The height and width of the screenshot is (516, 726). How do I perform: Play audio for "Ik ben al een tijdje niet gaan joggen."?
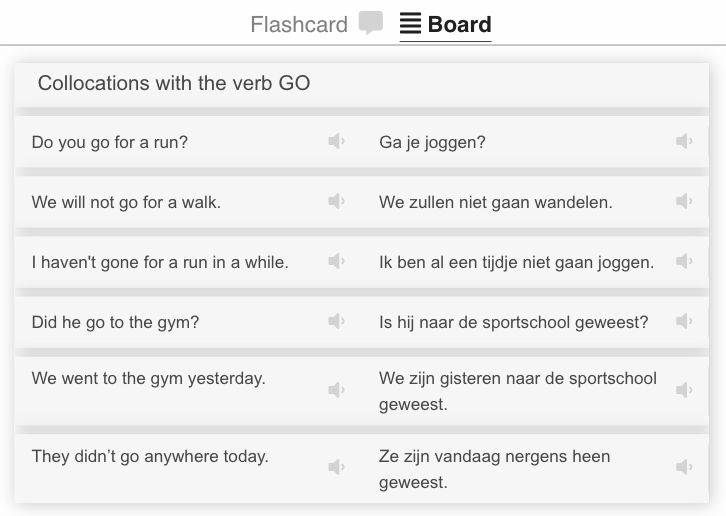[684, 261]
